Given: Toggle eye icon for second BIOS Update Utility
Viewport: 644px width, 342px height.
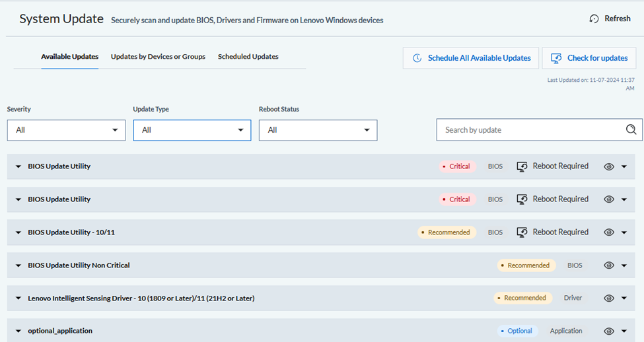Looking at the screenshot, I should pyautogui.click(x=609, y=199).
